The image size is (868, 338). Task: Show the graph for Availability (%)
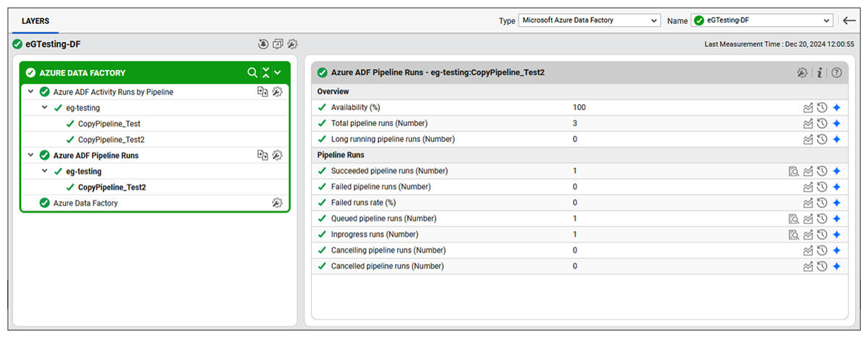pyautogui.click(x=808, y=108)
